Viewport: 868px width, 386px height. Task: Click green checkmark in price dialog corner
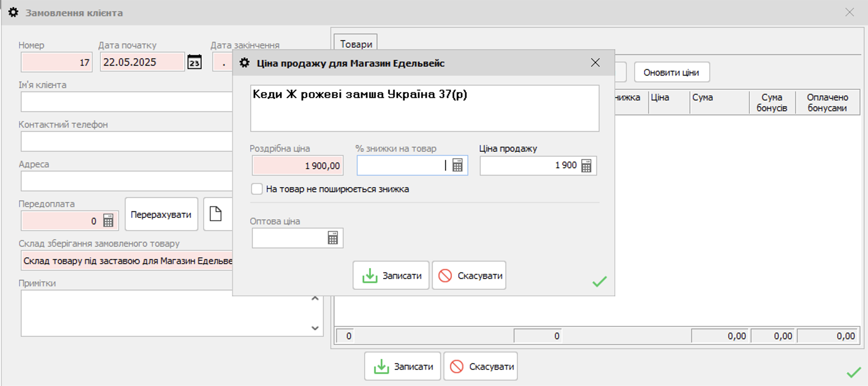pos(599,281)
